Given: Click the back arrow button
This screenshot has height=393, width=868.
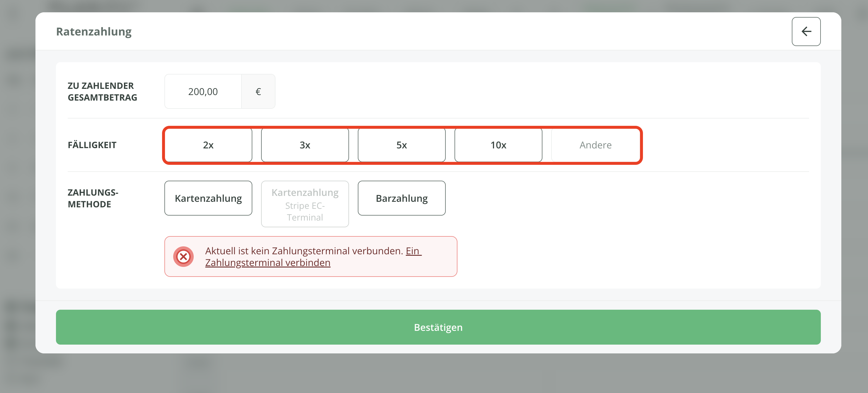Looking at the screenshot, I should pyautogui.click(x=806, y=31).
